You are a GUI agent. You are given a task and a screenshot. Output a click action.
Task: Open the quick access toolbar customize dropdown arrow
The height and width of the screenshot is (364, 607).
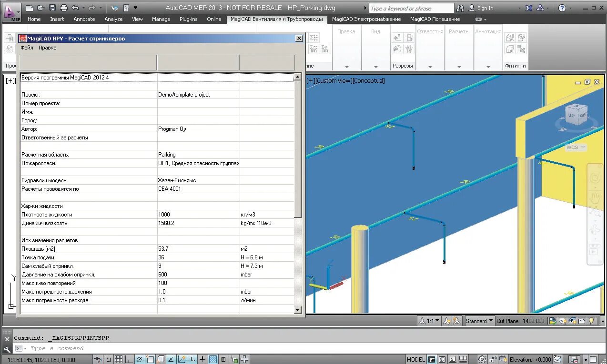(136, 8)
